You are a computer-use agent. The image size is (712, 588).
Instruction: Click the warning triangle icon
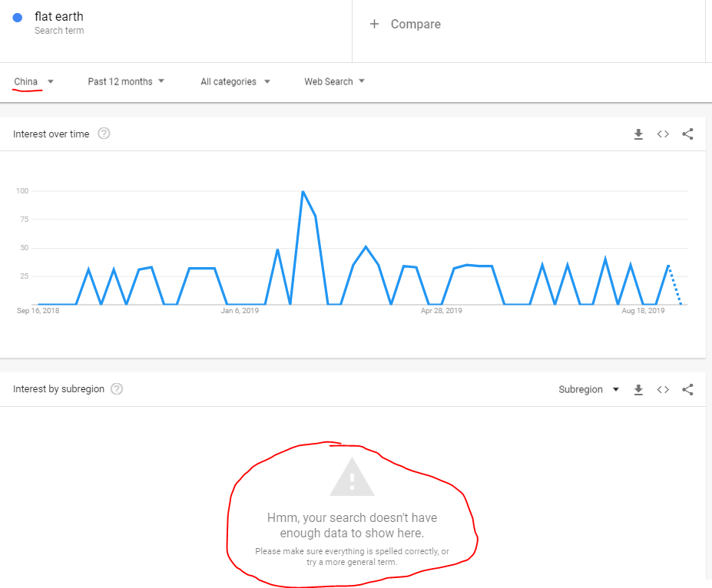pyautogui.click(x=352, y=477)
